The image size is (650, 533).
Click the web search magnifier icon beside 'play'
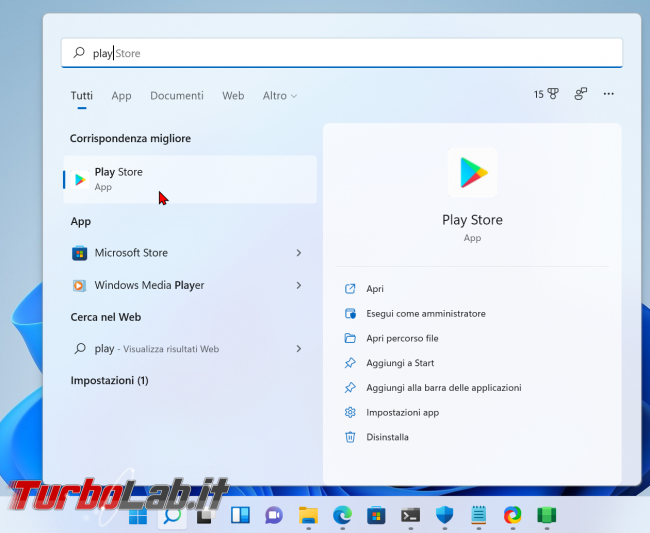(x=80, y=349)
